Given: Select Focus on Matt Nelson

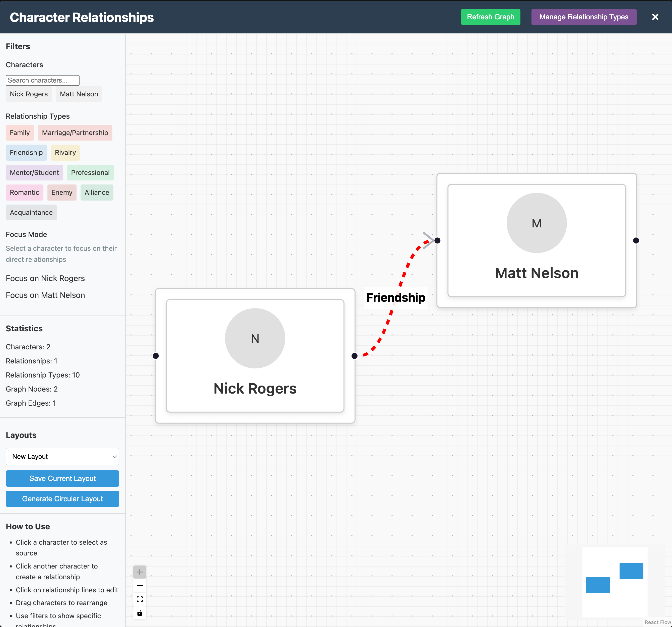Looking at the screenshot, I should pos(45,295).
